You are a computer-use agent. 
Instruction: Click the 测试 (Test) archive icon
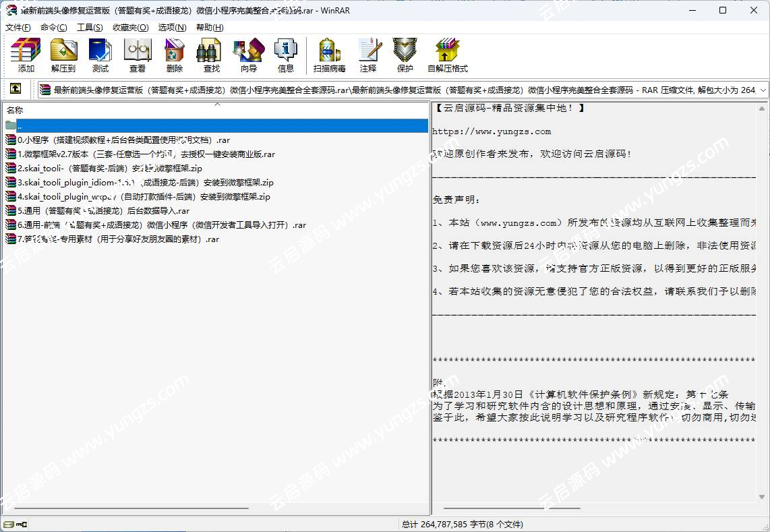[x=100, y=54]
